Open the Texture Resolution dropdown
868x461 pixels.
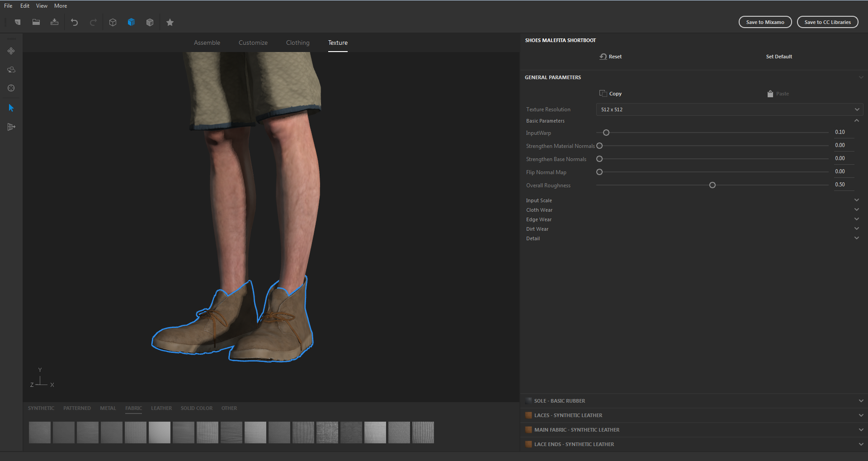tap(729, 109)
